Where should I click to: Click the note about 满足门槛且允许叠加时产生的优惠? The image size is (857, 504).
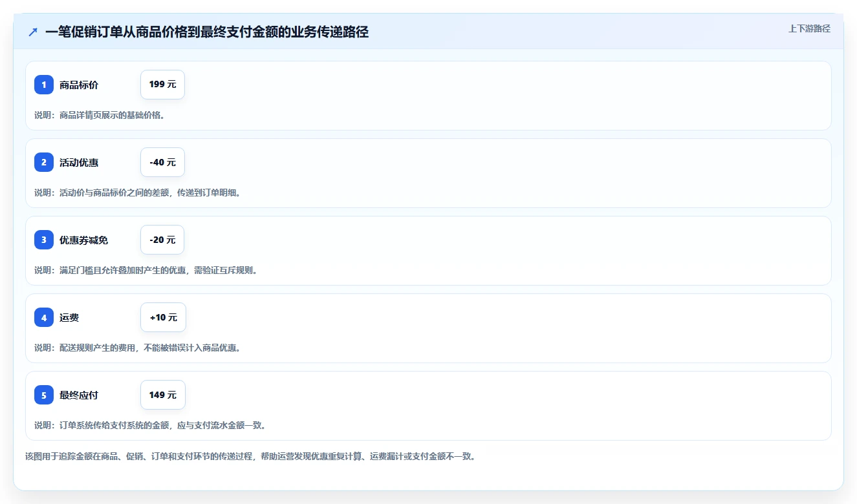(146, 270)
